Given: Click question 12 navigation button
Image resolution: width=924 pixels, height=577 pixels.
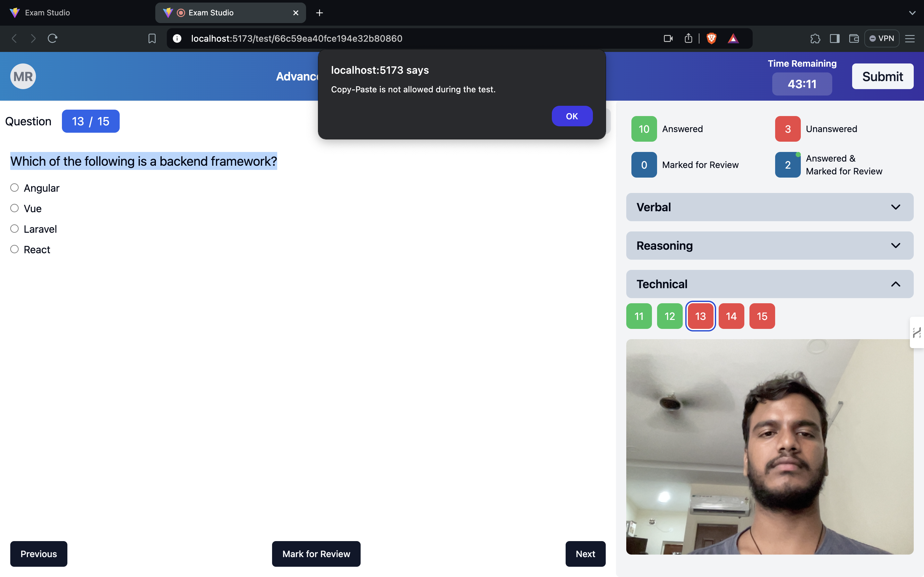Looking at the screenshot, I should [x=669, y=316].
